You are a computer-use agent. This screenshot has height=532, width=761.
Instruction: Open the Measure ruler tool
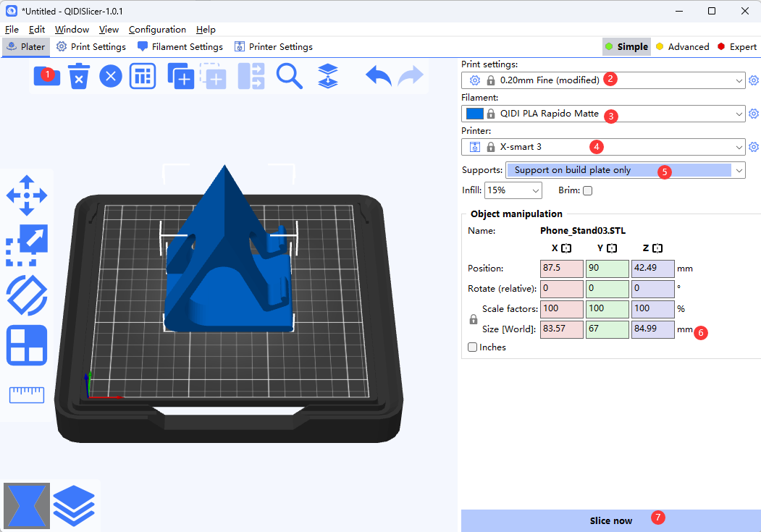(x=27, y=394)
